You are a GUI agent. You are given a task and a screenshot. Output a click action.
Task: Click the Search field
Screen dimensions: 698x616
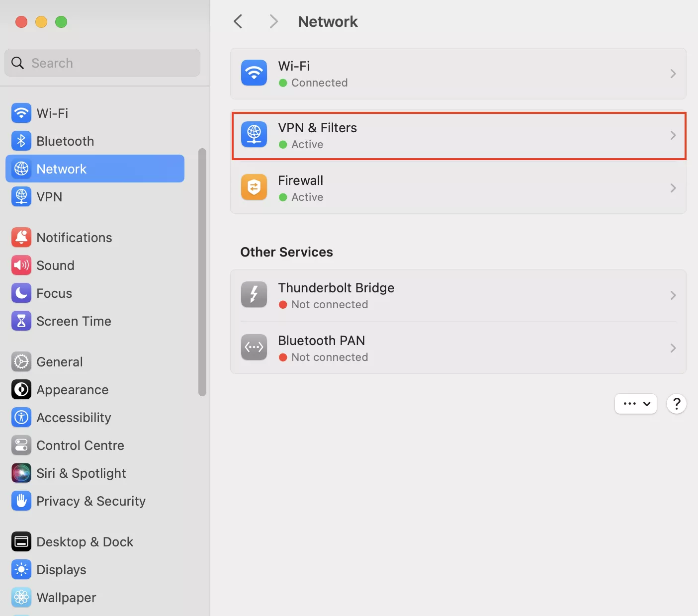102,63
